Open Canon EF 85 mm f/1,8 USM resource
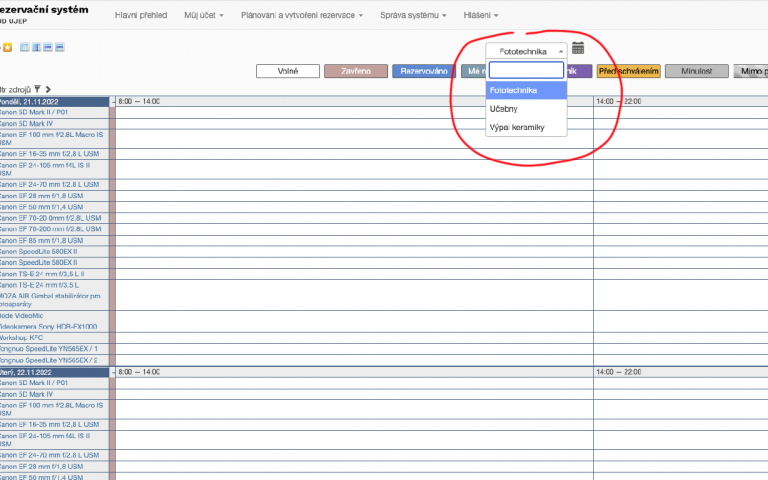 point(48,241)
